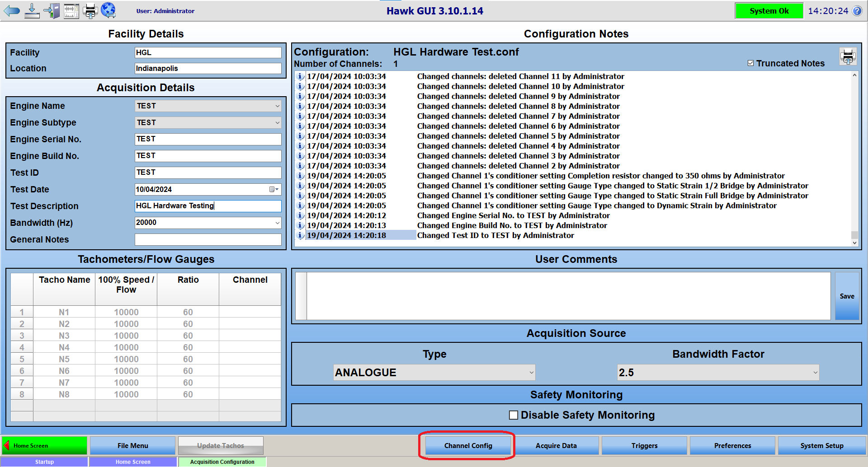Save the user comment
The width and height of the screenshot is (868, 467).
pos(847,296)
